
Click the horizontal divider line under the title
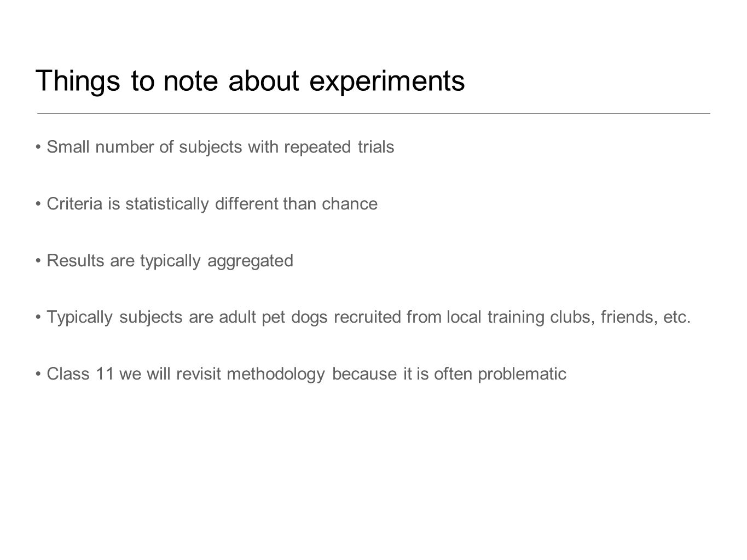pyautogui.click(x=373, y=113)
